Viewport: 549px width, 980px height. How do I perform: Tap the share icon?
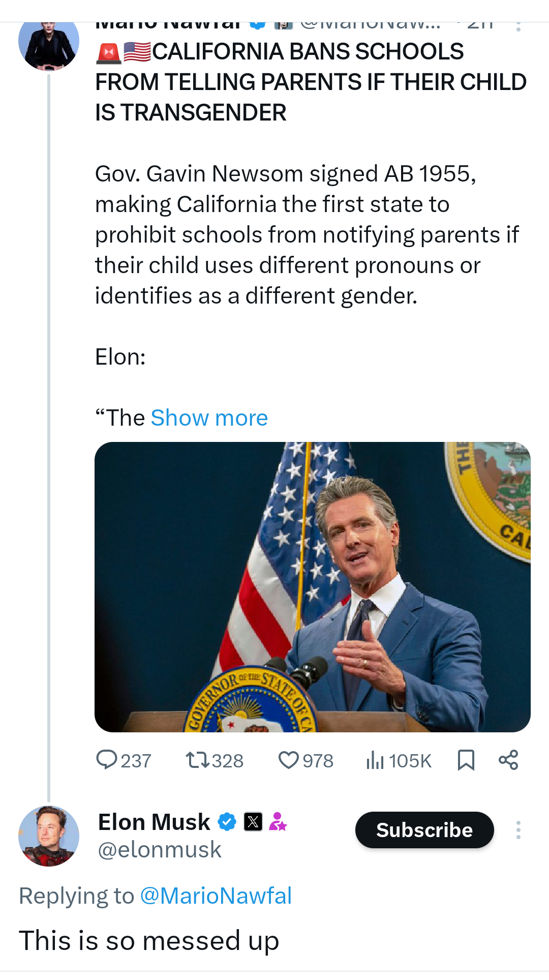[x=508, y=760]
